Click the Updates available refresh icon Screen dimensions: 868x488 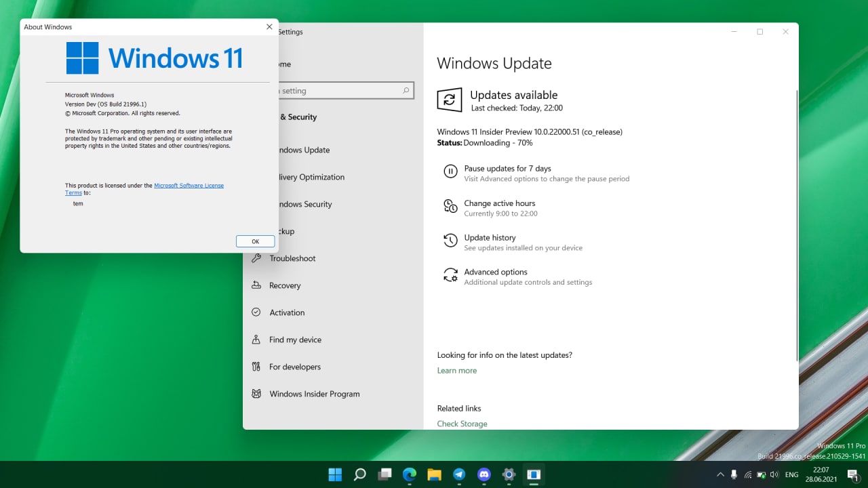pyautogui.click(x=449, y=100)
